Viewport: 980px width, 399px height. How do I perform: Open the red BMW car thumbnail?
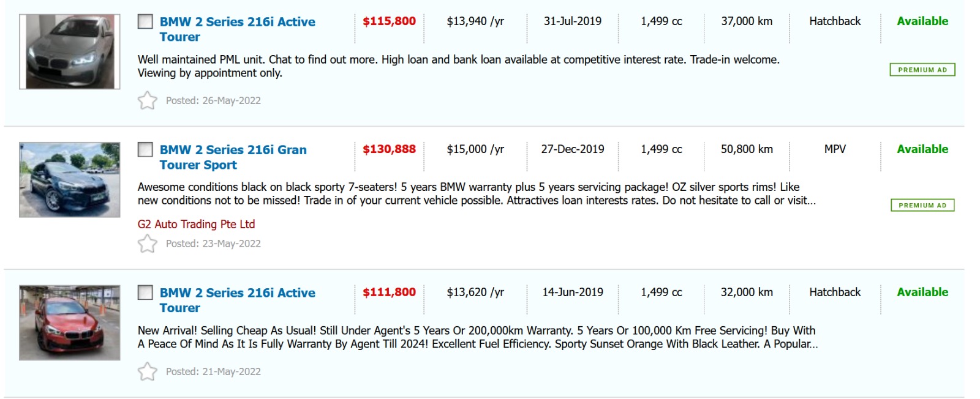(70, 323)
